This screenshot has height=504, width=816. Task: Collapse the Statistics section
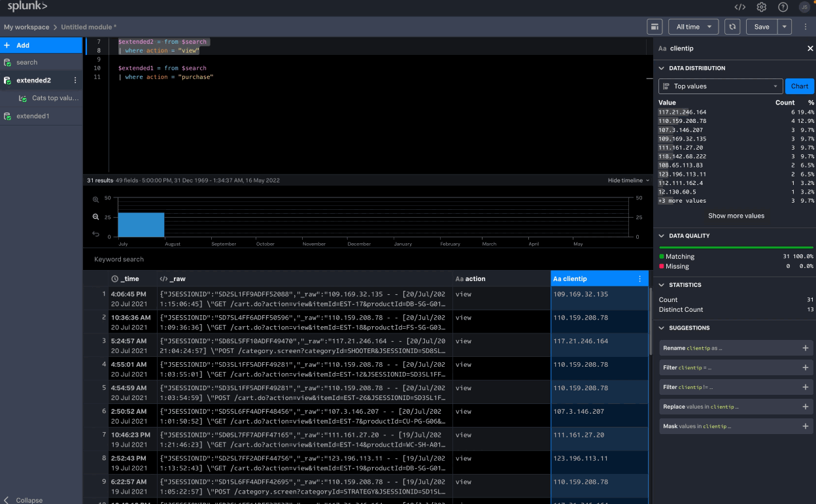(x=662, y=285)
